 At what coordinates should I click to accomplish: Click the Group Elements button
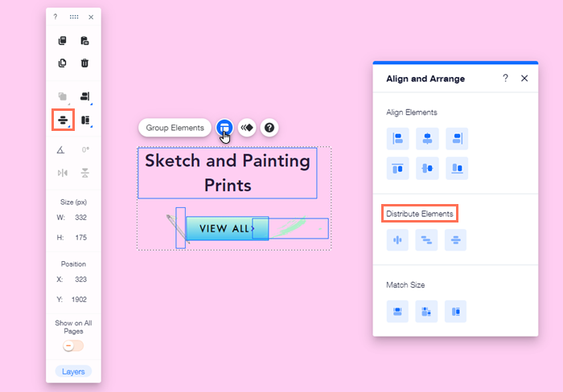coord(175,128)
